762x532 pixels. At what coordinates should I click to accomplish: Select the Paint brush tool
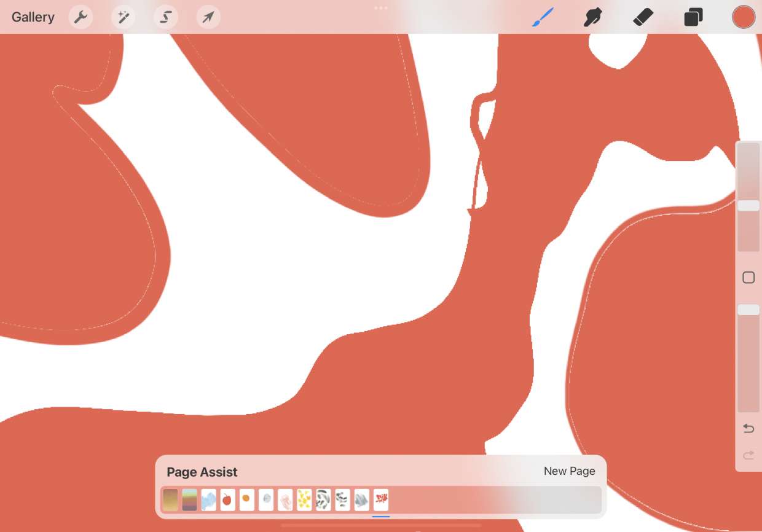(x=543, y=17)
